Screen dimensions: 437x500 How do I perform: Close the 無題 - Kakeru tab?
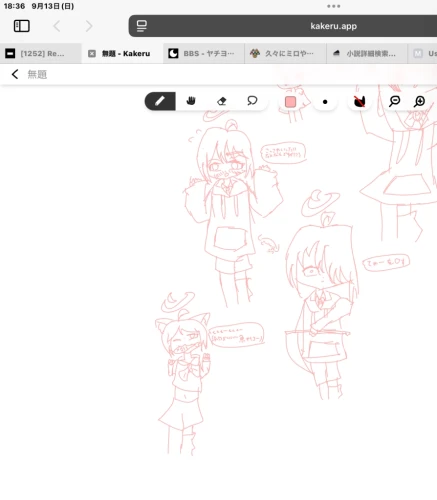(92, 53)
